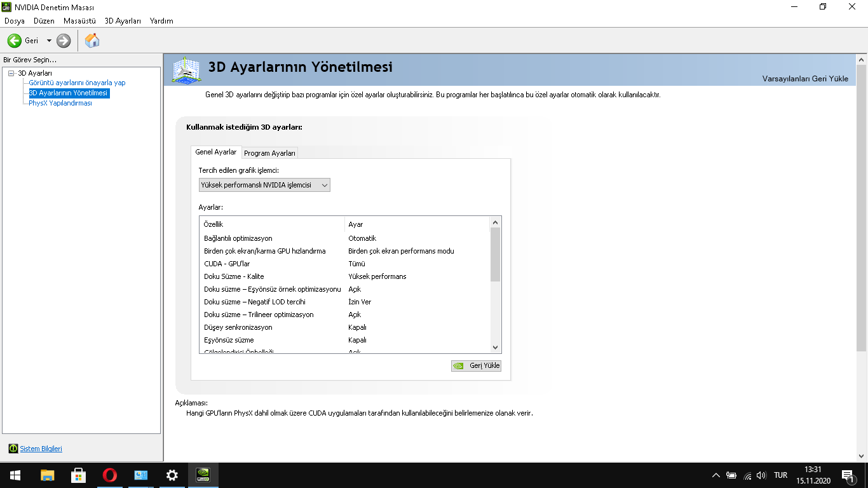Click the Sistem Bilgileri info icon

tap(13, 449)
